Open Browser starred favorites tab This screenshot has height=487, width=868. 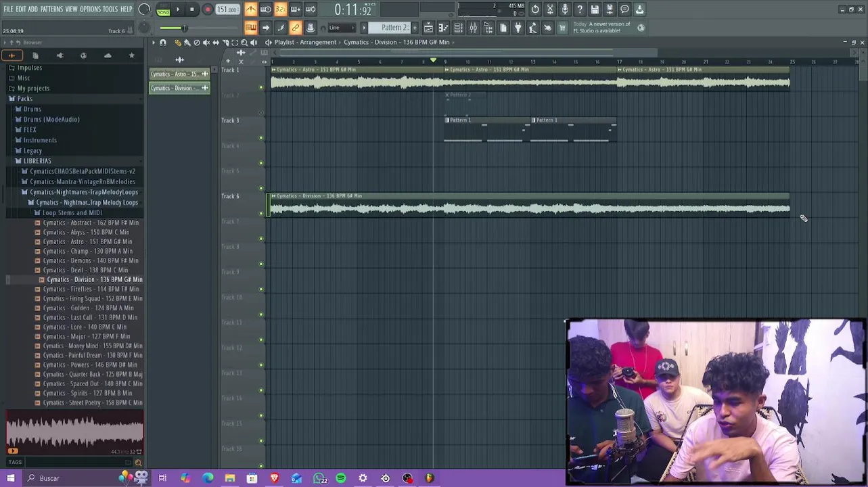[x=131, y=55]
